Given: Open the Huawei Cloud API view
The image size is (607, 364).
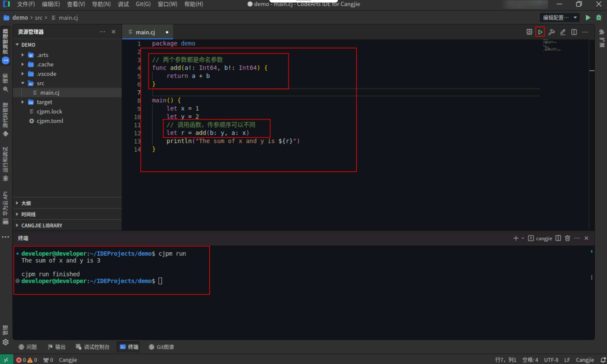Looking at the screenshot, I should click(x=5, y=208).
